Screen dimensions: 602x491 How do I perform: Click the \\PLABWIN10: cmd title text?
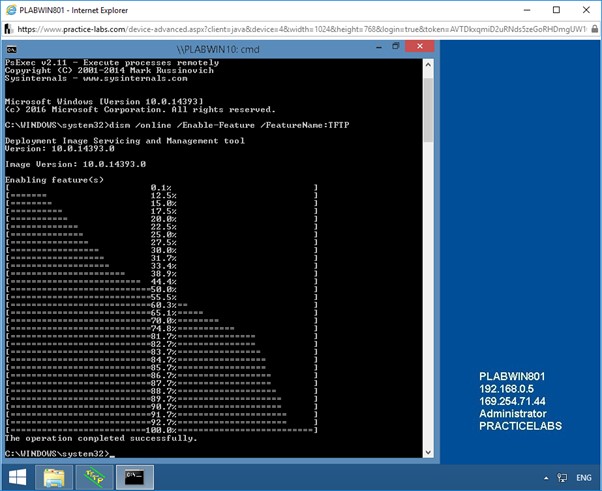(218, 50)
